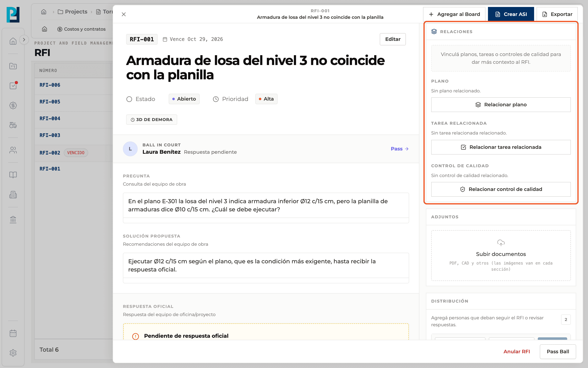Click Relacionar control de calidad button
588x368 pixels.
tap(501, 189)
